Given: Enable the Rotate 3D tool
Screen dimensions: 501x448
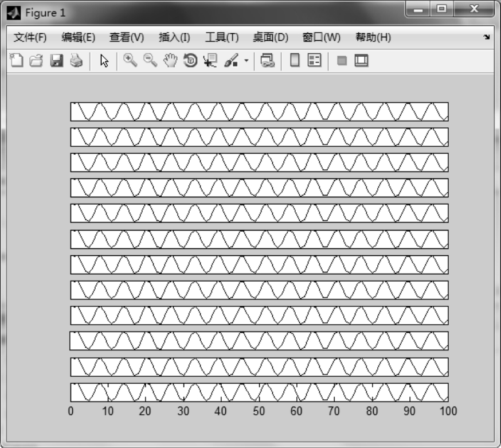Looking at the screenshot, I should (x=190, y=61).
